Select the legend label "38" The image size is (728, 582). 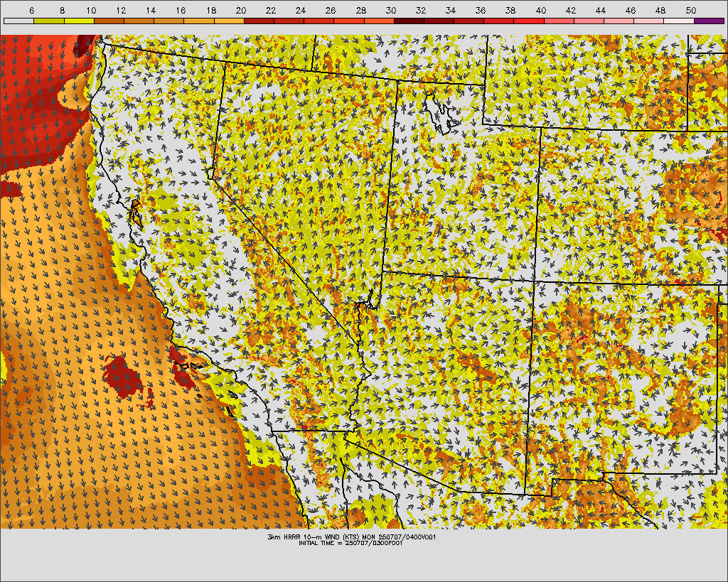510,10
